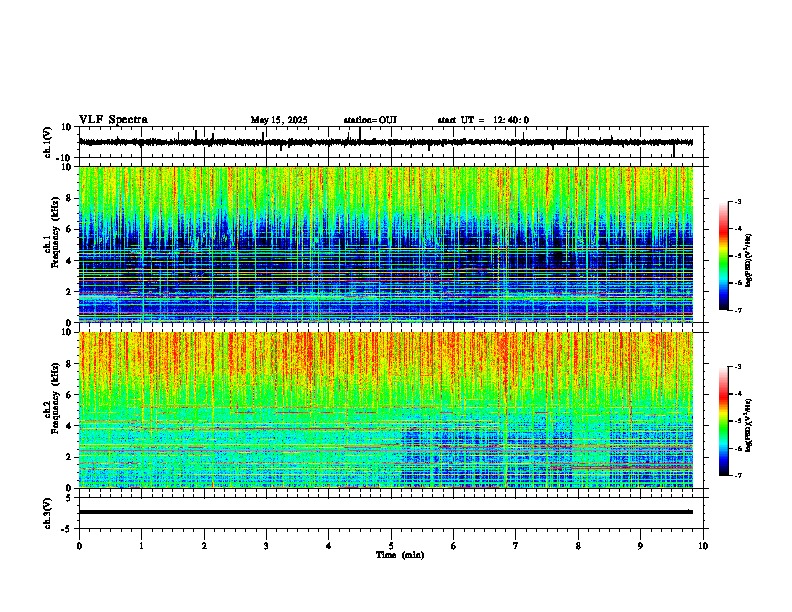Image resolution: width=792 pixels, height=612 pixels.
Task: Select the ch.2 spectrogram color bar
Action: 723,421
